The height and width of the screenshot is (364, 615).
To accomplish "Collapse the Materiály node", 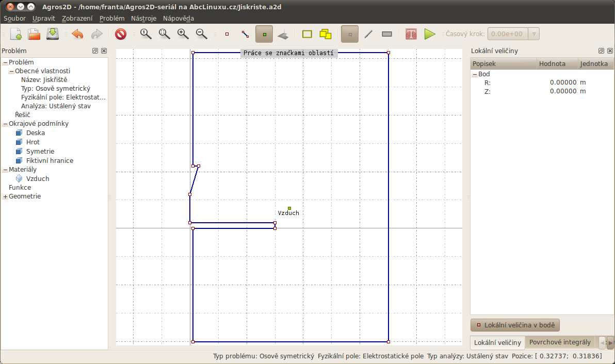I will (x=5, y=170).
